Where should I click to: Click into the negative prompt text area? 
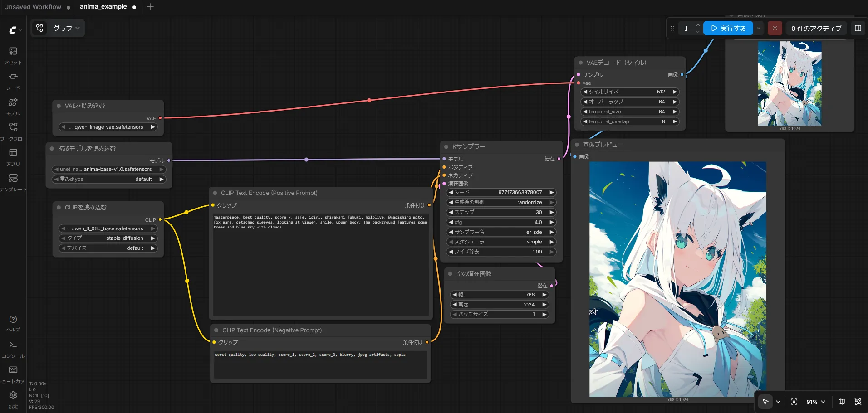pos(320,364)
